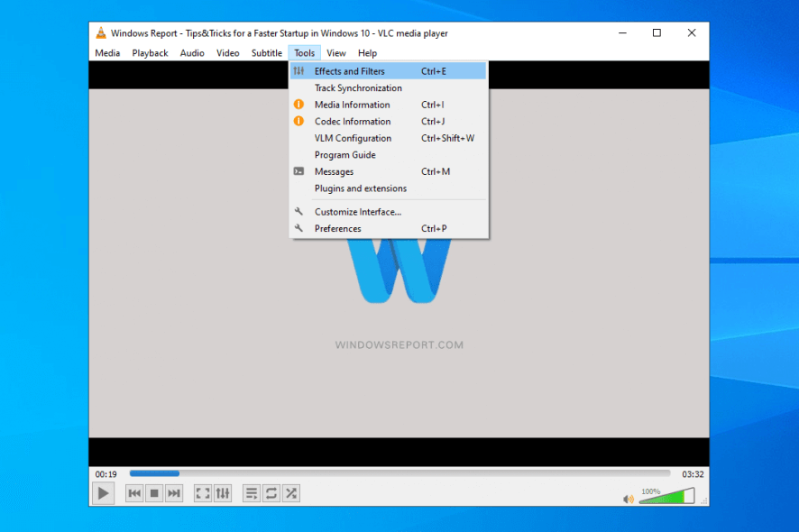
Task: Adjust the volume slider at 100%
Action: (666, 496)
